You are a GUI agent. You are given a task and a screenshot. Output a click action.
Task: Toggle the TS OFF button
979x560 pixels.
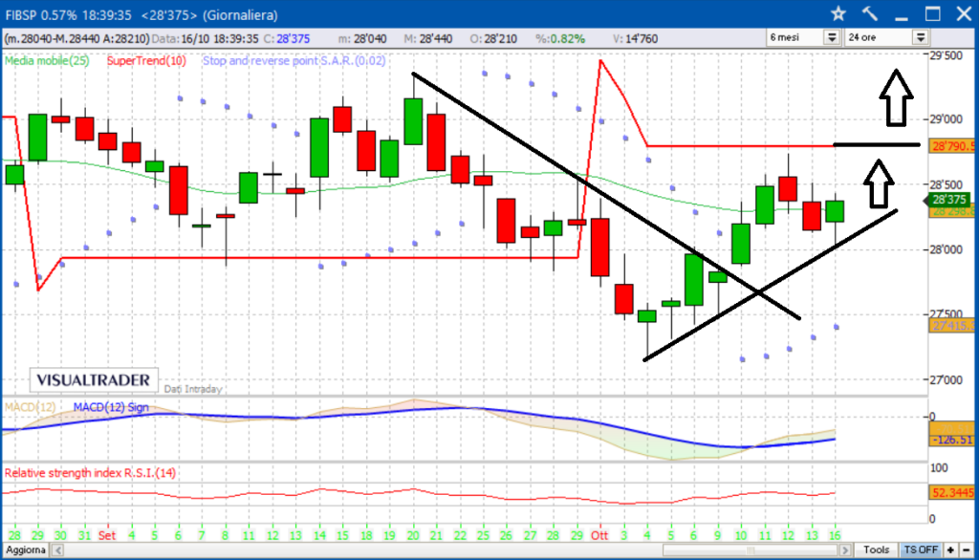point(921,550)
